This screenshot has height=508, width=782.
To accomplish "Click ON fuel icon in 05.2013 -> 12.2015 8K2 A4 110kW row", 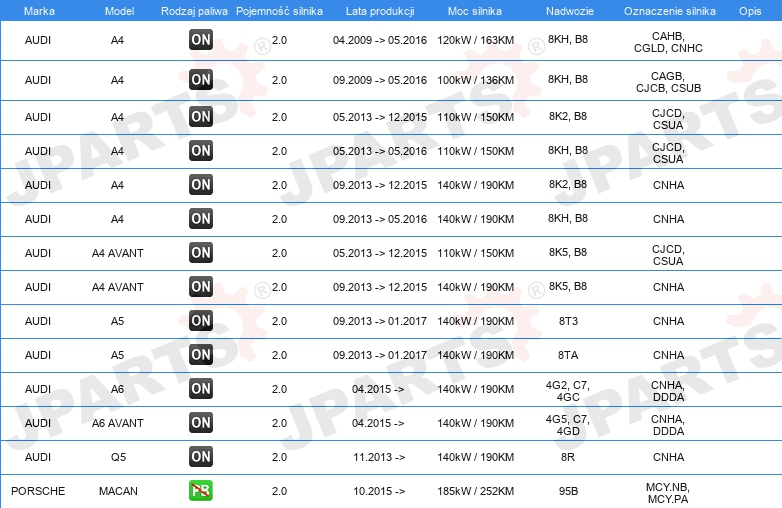I will tap(201, 117).
